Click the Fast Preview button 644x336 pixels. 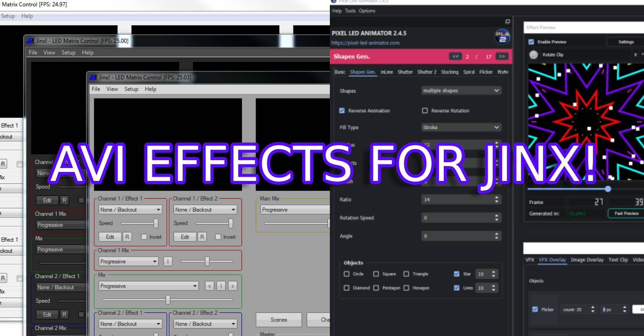(x=626, y=214)
